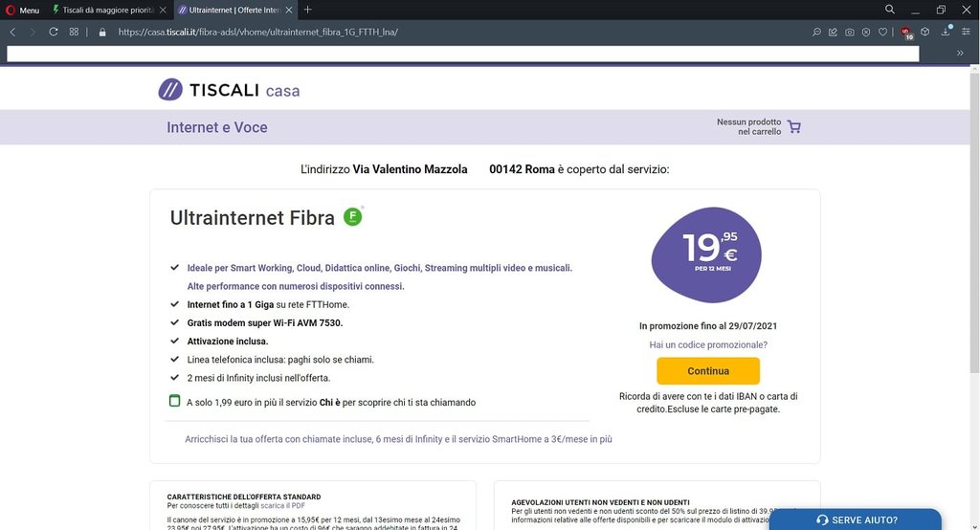Click the 'Via Valentino Mazzola' address text
The width and height of the screenshot is (980, 530).
410,169
